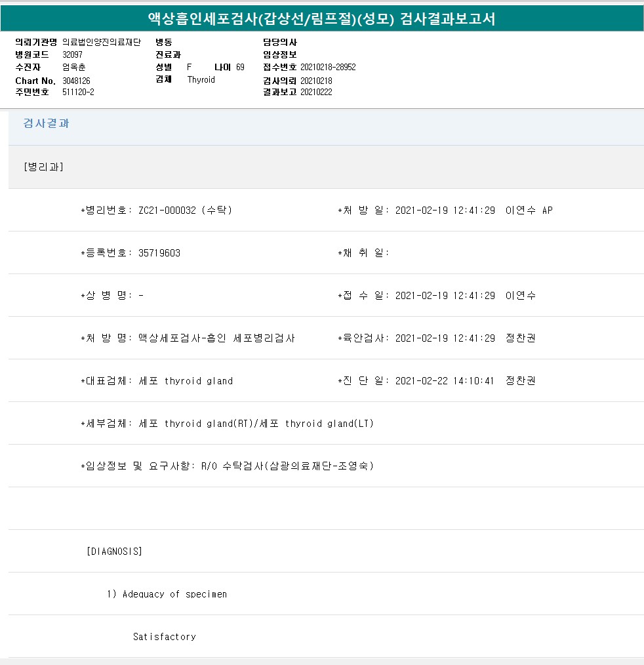This screenshot has height=665, width=644.
Task: Click the Adequacy of specimen line
Action: [167, 594]
